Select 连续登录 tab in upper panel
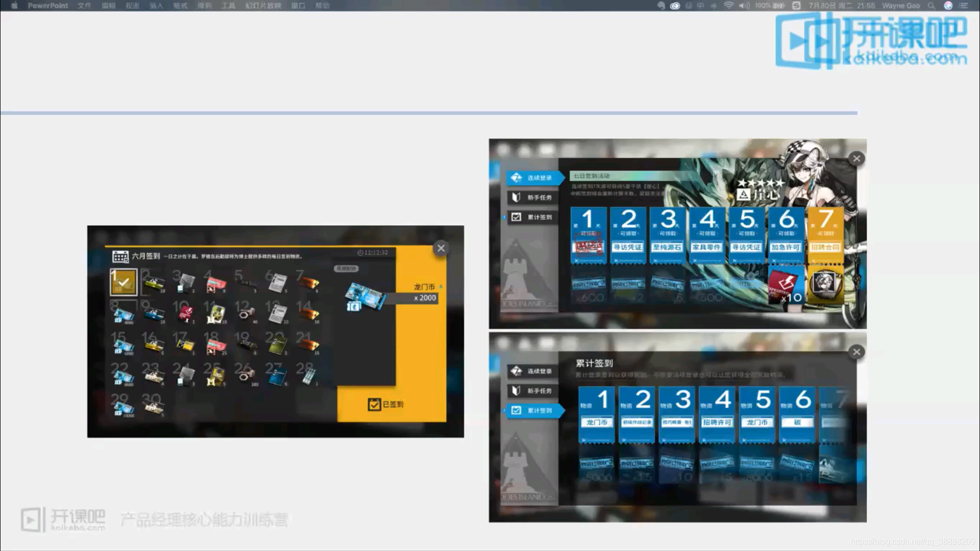Screen dimensions: 980x551 (534, 178)
